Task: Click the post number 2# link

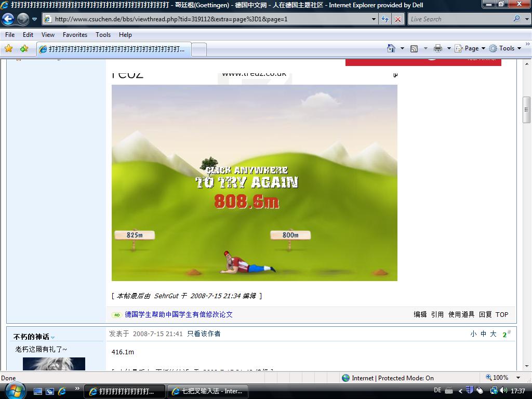Action: (x=506, y=334)
